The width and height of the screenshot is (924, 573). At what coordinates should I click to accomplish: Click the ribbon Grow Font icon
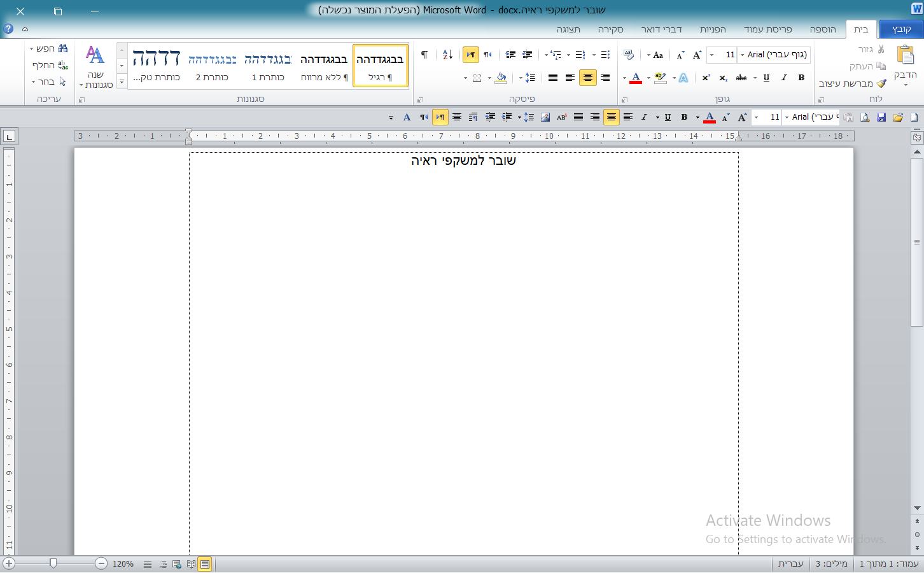697,55
